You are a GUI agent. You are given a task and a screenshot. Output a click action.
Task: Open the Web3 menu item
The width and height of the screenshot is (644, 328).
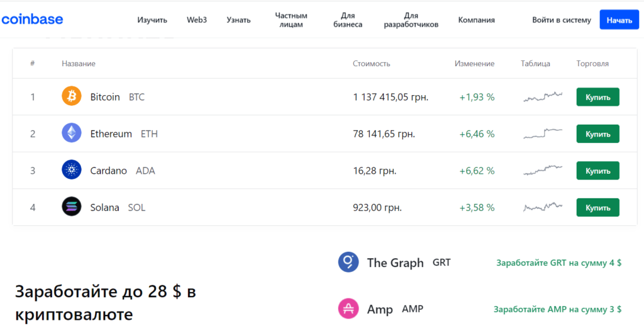click(197, 20)
